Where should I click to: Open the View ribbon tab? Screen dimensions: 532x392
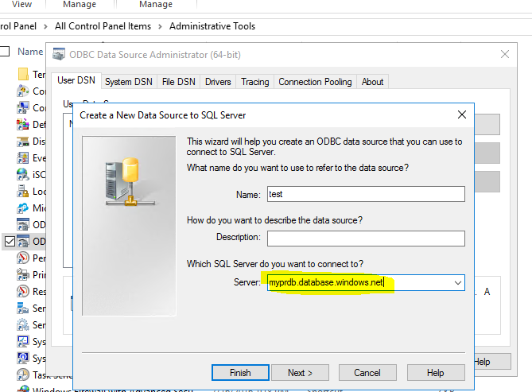21,5
